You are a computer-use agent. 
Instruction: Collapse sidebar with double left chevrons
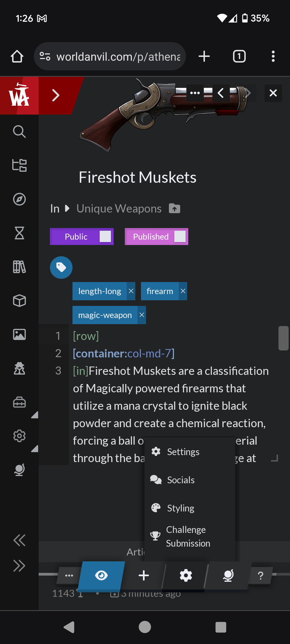19,540
